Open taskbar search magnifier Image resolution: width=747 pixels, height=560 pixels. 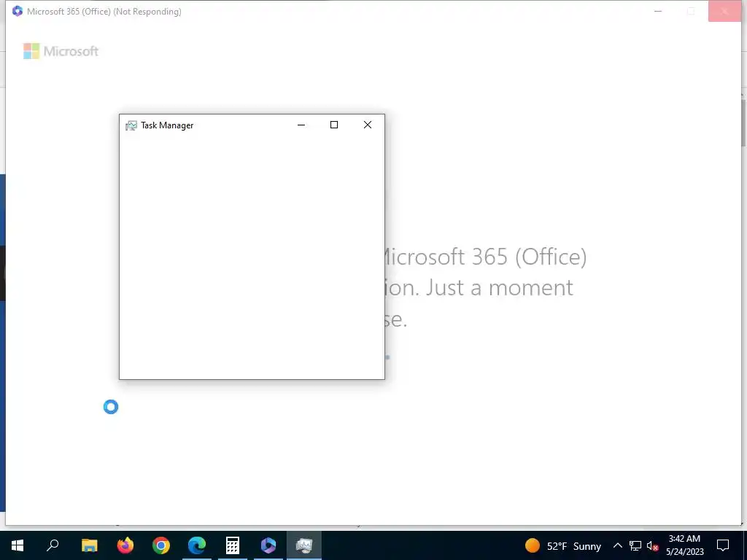(x=53, y=545)
